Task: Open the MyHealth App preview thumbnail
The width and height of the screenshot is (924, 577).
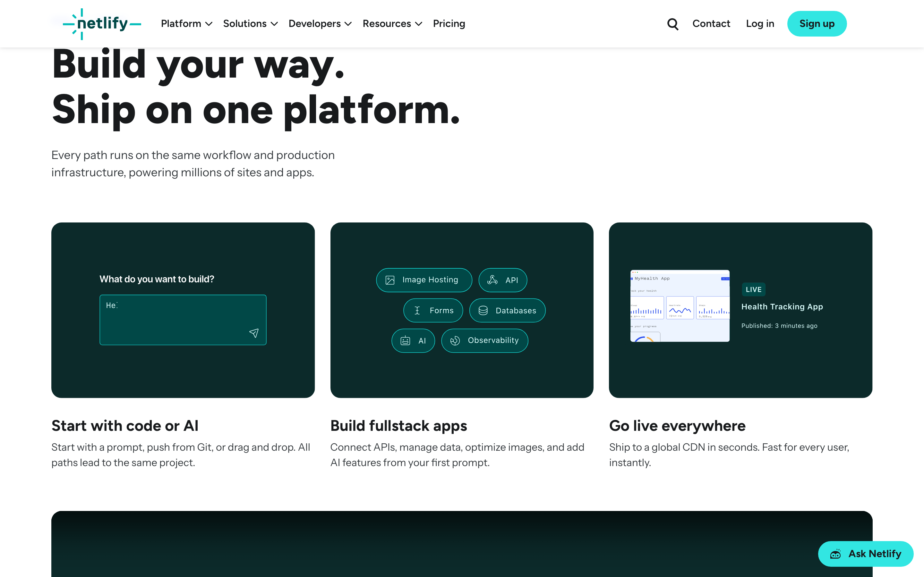Action: point(680,306)
